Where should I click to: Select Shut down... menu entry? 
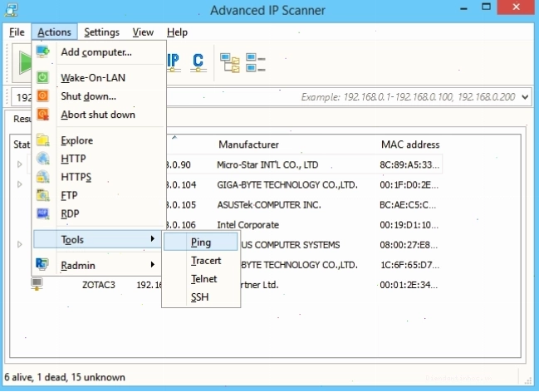pyautogui.click(x=99, y=96)
